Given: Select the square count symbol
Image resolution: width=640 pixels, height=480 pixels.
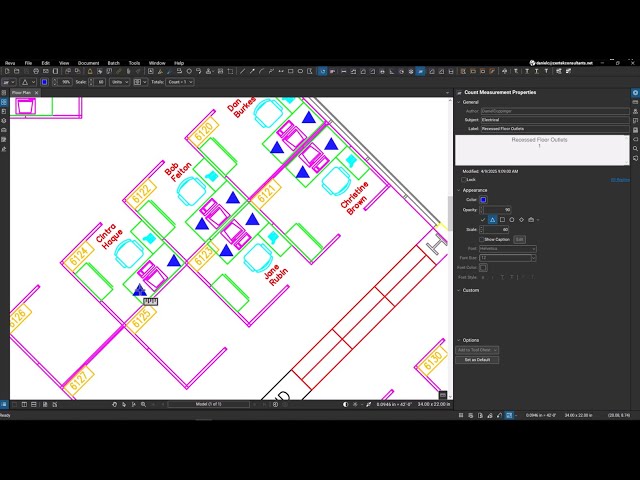Looking at the screenshot, I should point(502,220).
